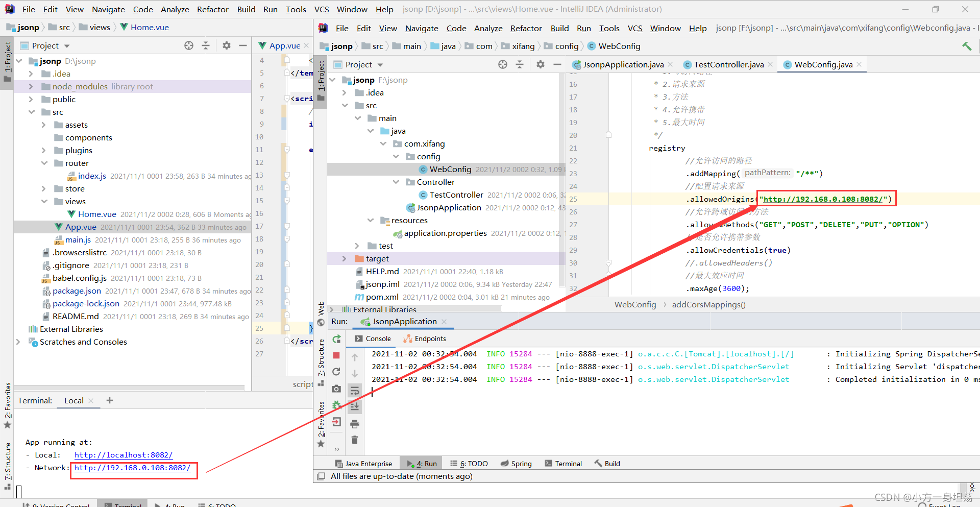Open the Refactor menu in front window
Image resolution: width=980 pixels, height=507 pixels.
(x=526, y=28)
